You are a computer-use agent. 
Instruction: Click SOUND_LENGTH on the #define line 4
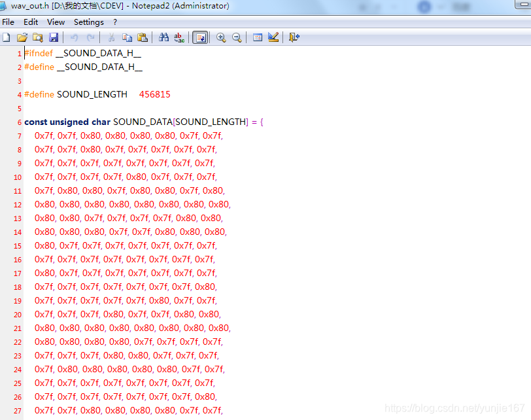pos(92,94)
